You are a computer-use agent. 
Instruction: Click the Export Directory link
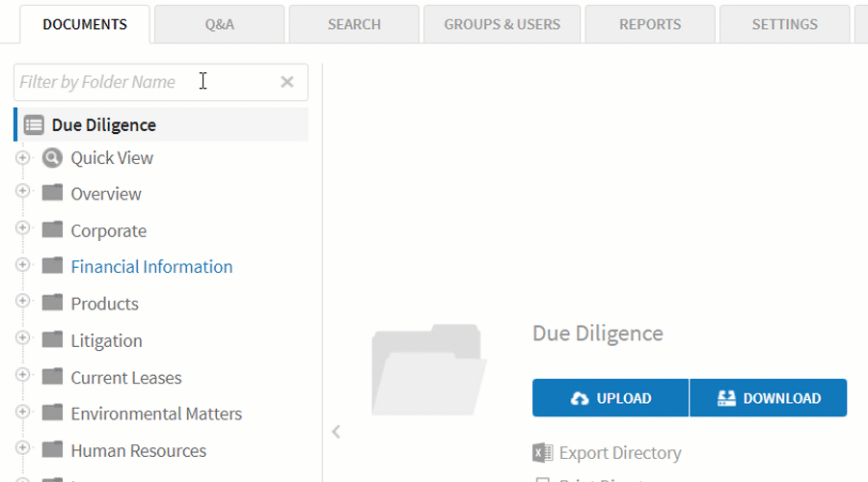tap(619, 453)
